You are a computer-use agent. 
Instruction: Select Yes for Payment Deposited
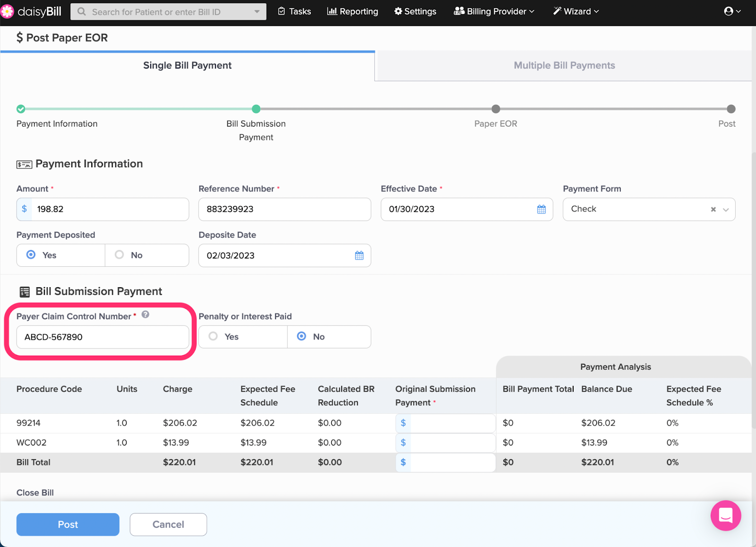(31, 255)
